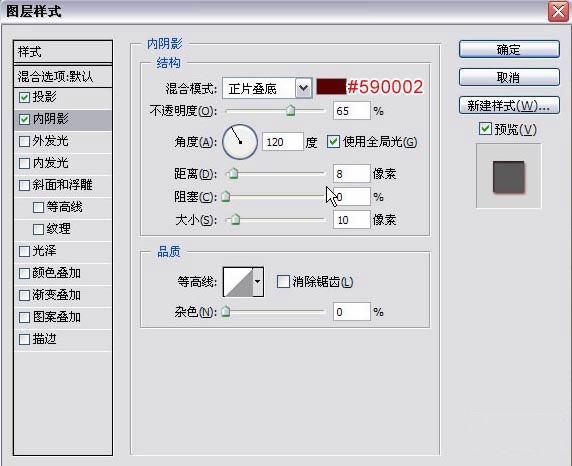Click the 新建样式(W)... button
This screenshot has height=466, width=572.
[509, 105]
